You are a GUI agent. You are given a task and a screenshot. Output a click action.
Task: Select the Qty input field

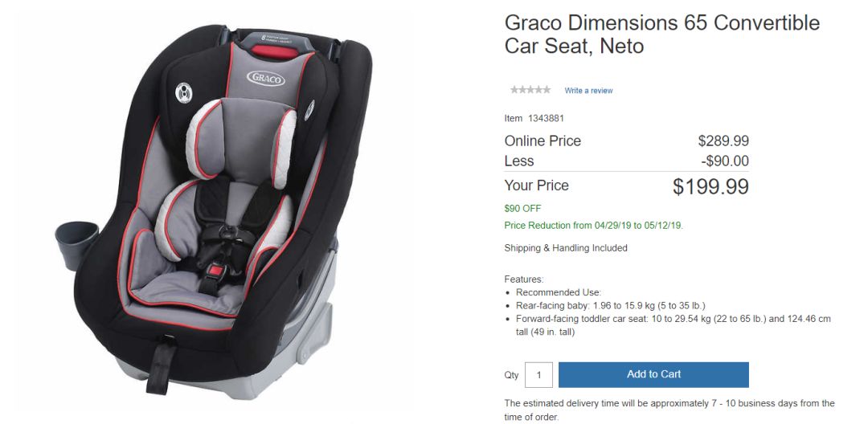tap(538, 375)
